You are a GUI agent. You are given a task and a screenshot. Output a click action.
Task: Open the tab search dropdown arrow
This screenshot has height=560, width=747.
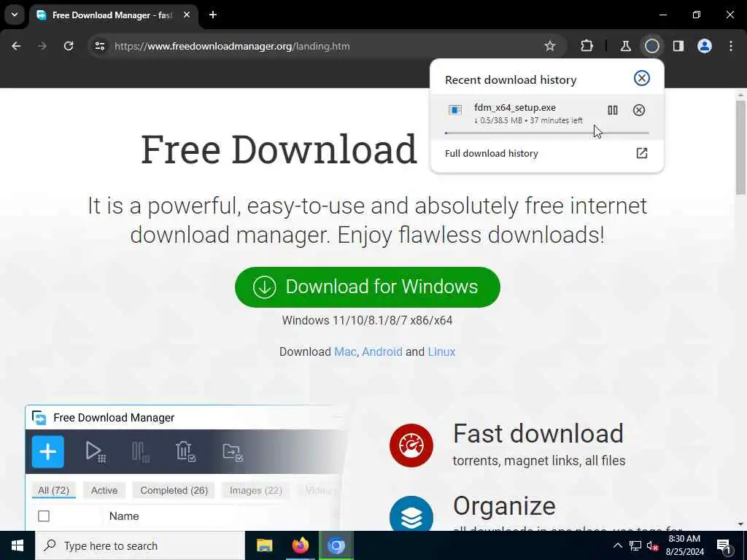[15, 15]
